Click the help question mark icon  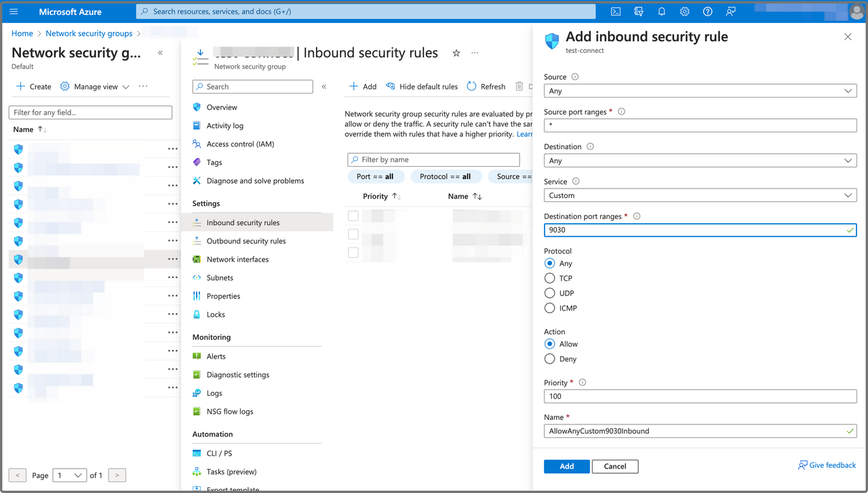[708, 12]
